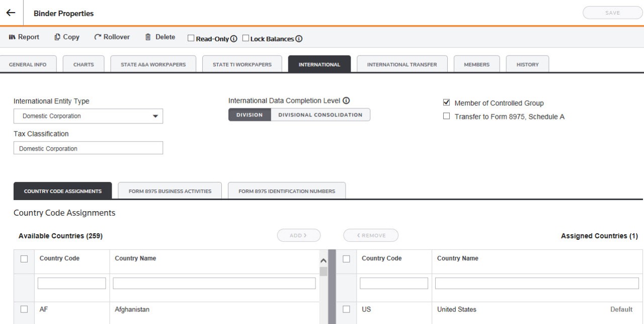
Task: Click the Copy binder icon
Action: coord(57,37)
